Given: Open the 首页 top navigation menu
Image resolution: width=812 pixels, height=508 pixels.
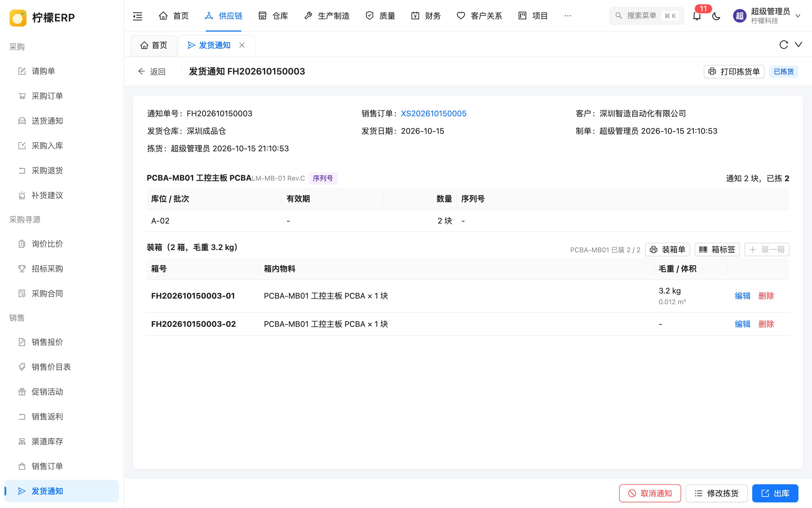Looking at the screenshot, I should pyautogui.click(x=173, y=16).
